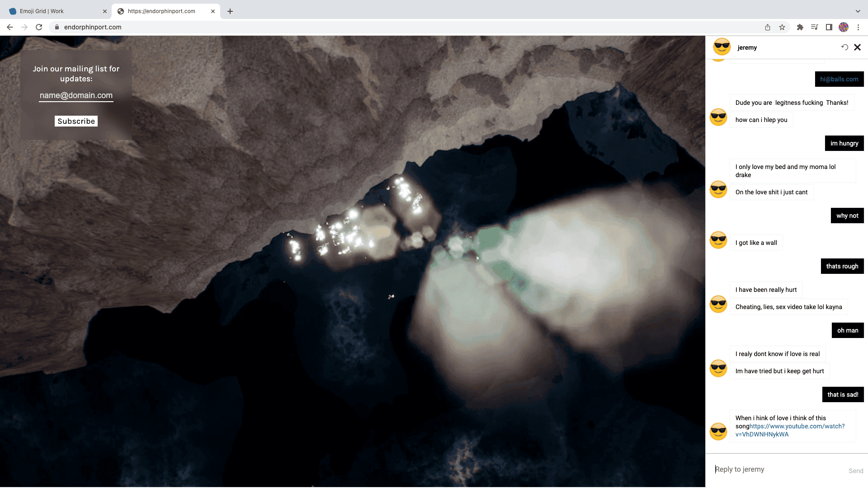
Task: Open the share page icon
Action: coord(768,27)
